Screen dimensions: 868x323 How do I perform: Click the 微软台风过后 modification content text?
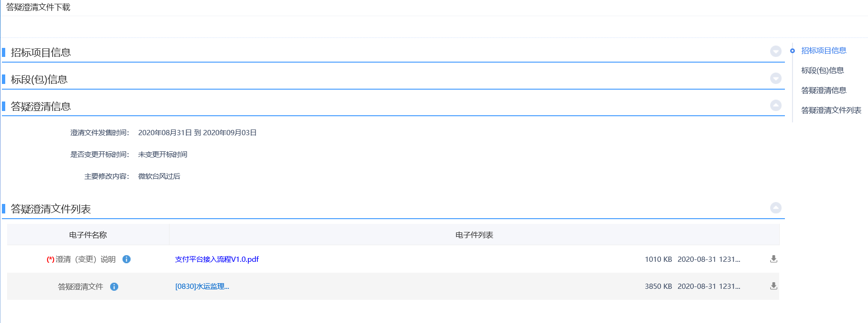(159, 176)
